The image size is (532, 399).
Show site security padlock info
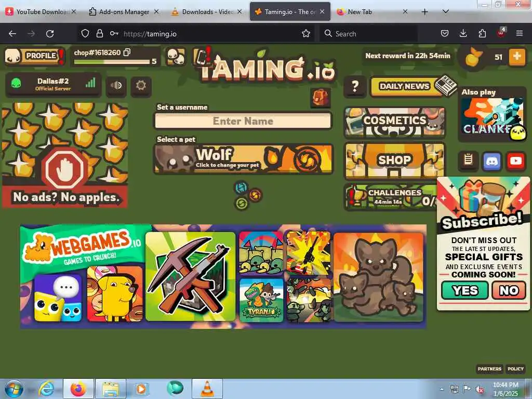click(x=99, y=34)
